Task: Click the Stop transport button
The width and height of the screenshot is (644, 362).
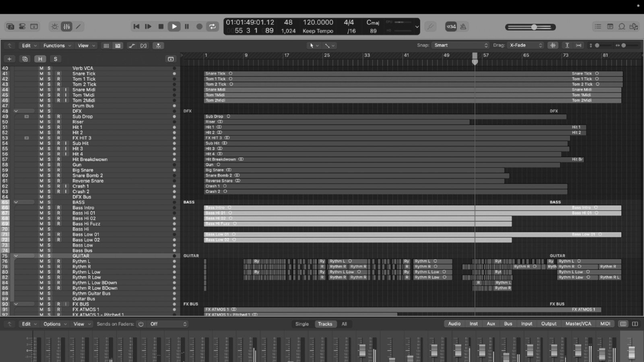Action: [x=161, y=27]
